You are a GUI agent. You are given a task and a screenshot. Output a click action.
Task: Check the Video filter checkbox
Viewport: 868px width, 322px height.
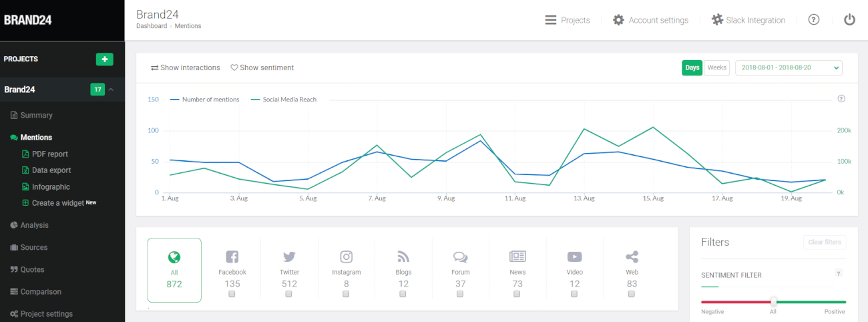574,294
